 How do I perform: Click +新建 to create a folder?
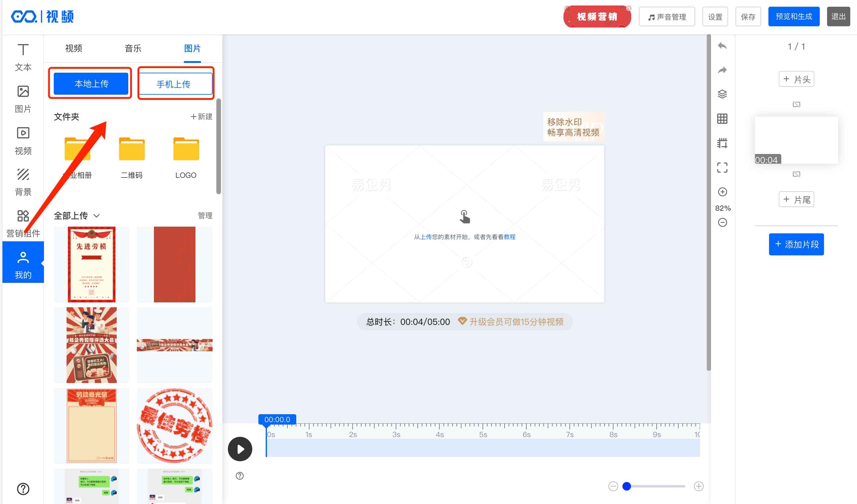point(201,117)
